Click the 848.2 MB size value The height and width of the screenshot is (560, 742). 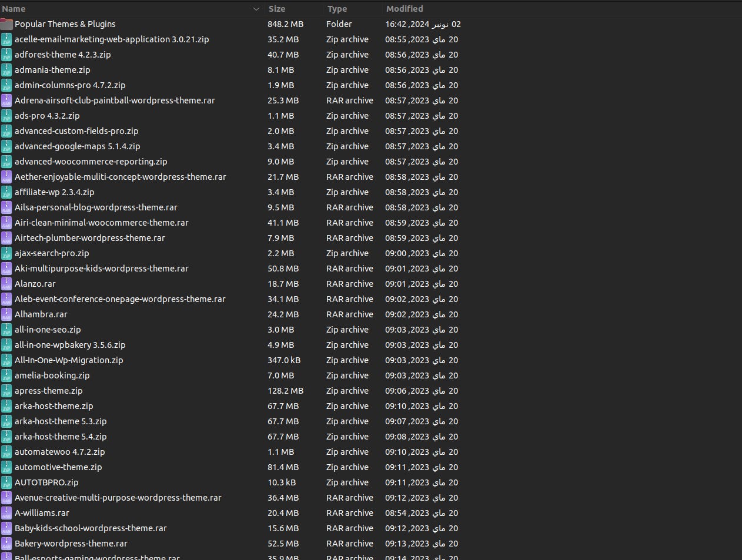coord(286,24)
